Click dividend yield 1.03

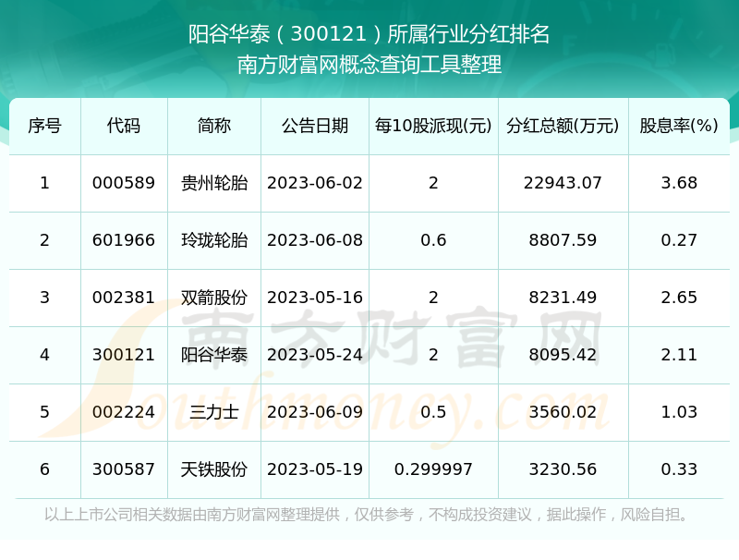pos(679,412)
